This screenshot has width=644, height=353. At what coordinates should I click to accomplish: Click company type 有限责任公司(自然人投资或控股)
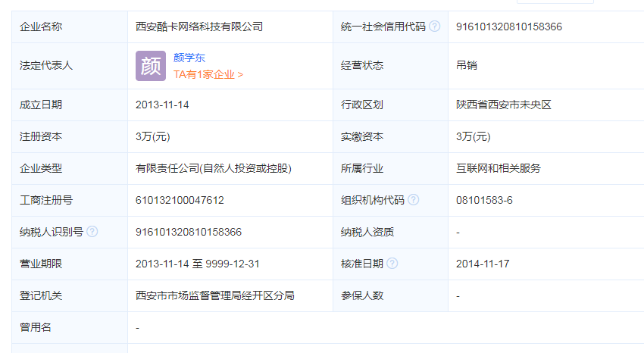214,168
